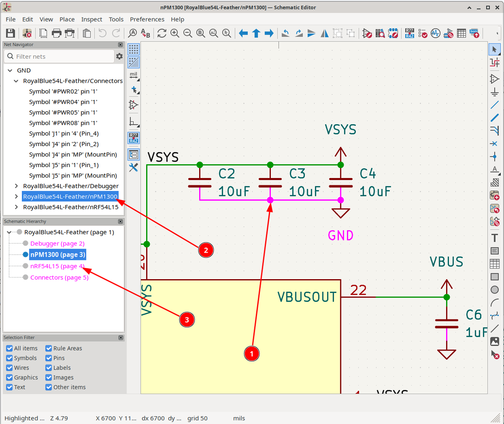This screenshot has width=504, height=424.
Task: Uncheck the Pins selection filter
Action: [49, 358]
